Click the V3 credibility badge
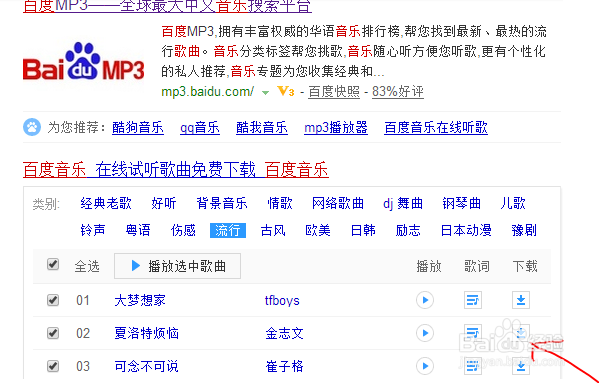Screen dimensions: 599x383 [286, 91]
